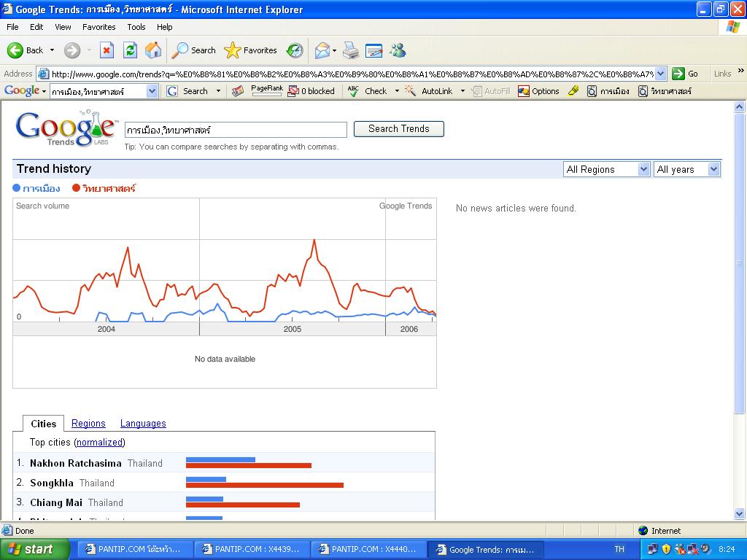747x560 pixels.
Task: Open the address bar dropdown arrow
Action: click(x=661, y=74)
